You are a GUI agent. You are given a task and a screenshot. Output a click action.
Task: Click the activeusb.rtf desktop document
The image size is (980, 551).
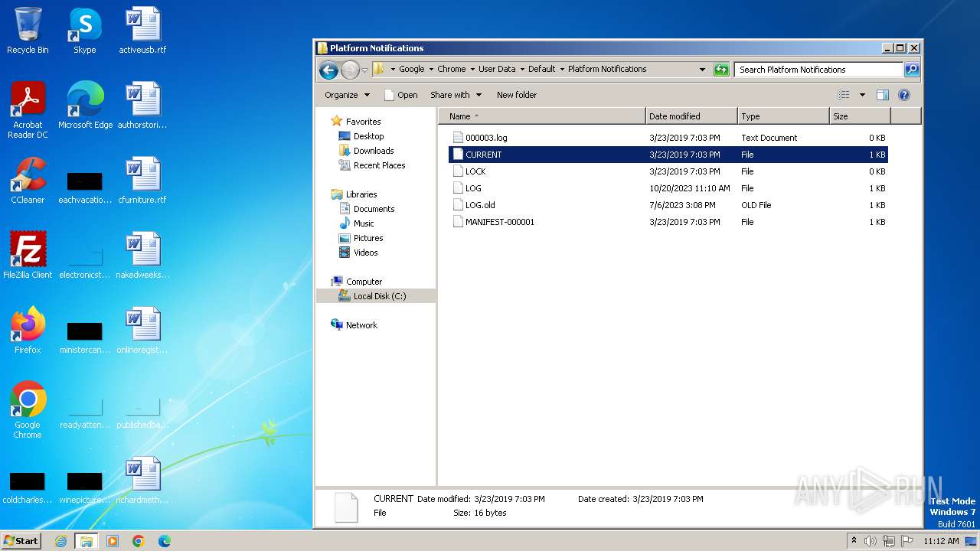(x=142, y=31)
